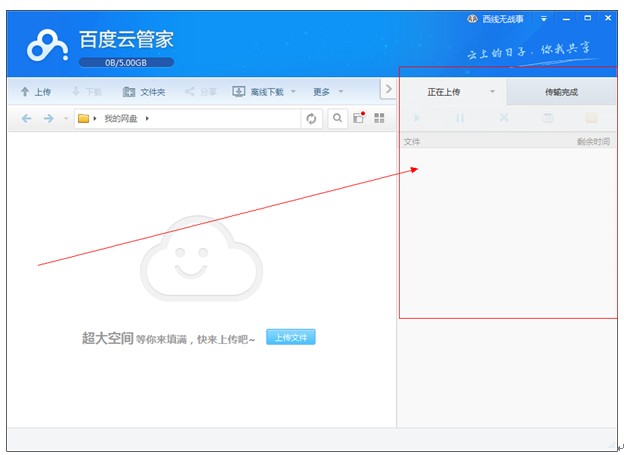Click the pause transfer icon

[460, 118]
